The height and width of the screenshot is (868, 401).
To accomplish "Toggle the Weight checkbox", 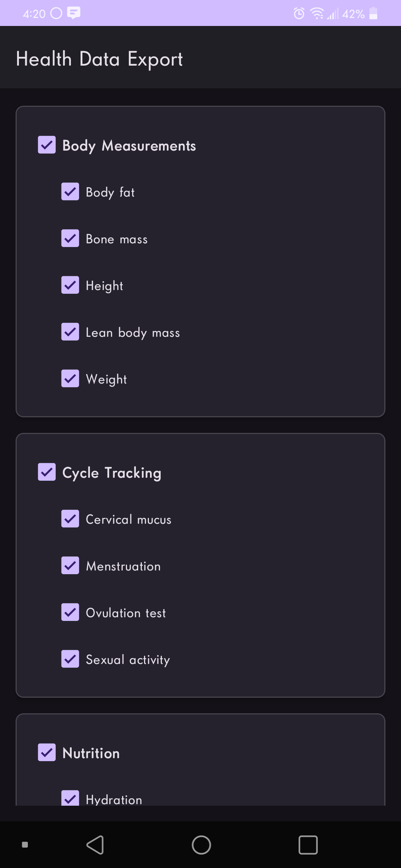I will pos(70,379).
